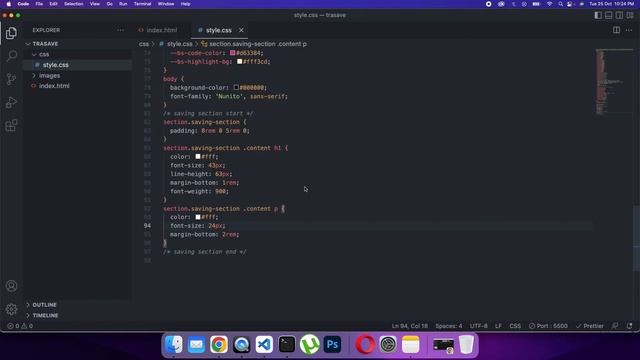640x360 pixels.
Task: Open style.css in the explorer tree
Action: coord(56,65)
